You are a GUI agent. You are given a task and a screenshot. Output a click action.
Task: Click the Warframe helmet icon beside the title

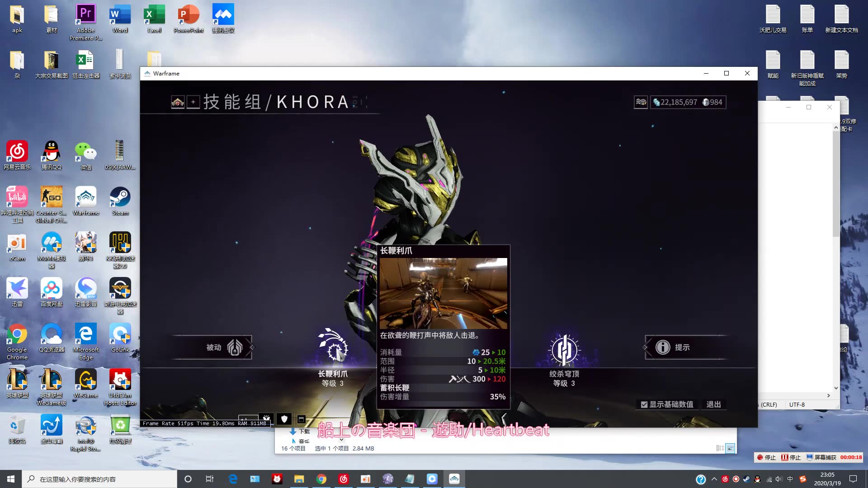tap(178, 102)
